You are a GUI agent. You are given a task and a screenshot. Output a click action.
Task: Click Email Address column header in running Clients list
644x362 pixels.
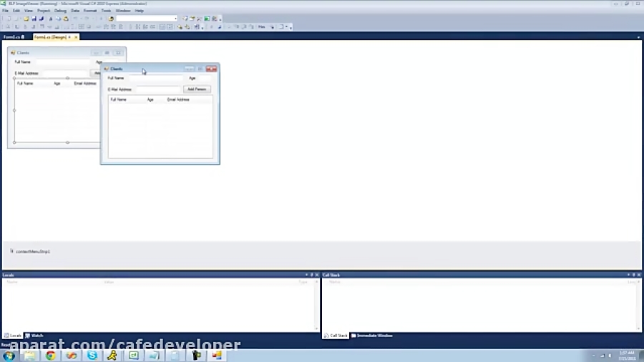tap(178, 99)
